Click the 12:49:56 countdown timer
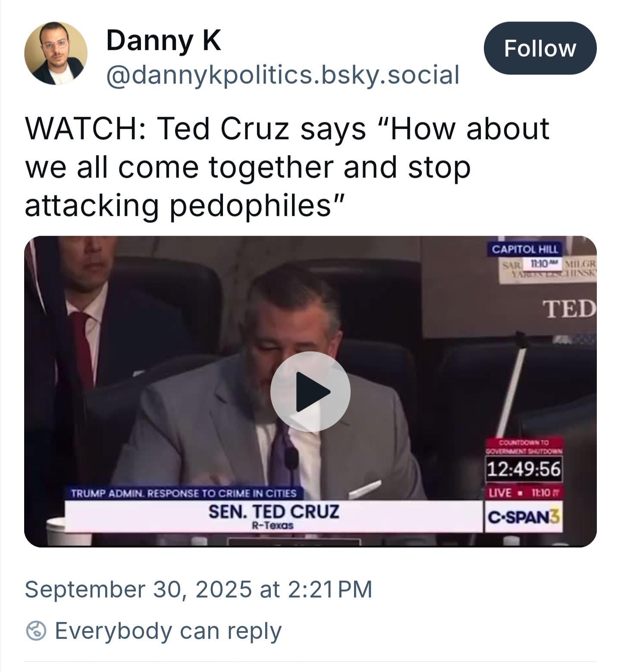Viewport: 621px width, 672px height. click(x=524, y=469)
